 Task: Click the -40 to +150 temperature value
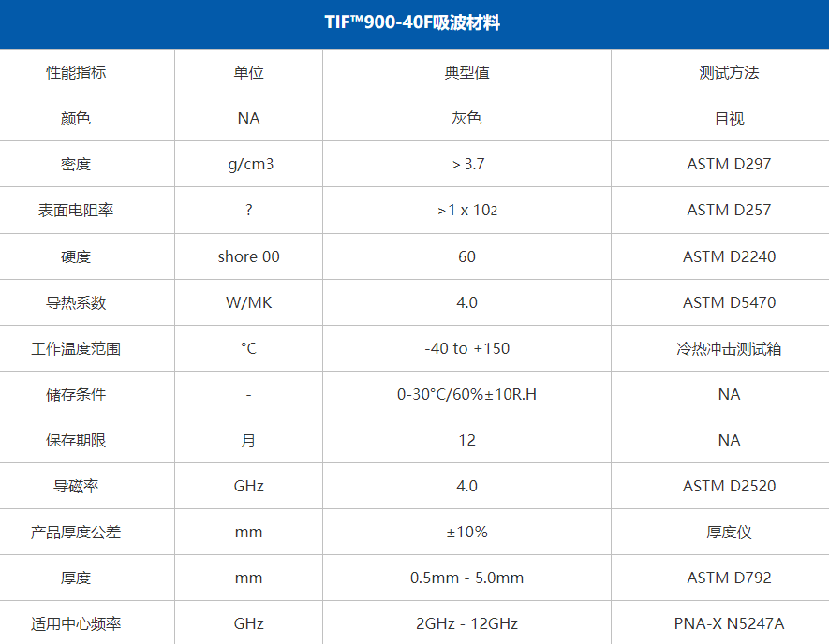click(x=466, y=348)
